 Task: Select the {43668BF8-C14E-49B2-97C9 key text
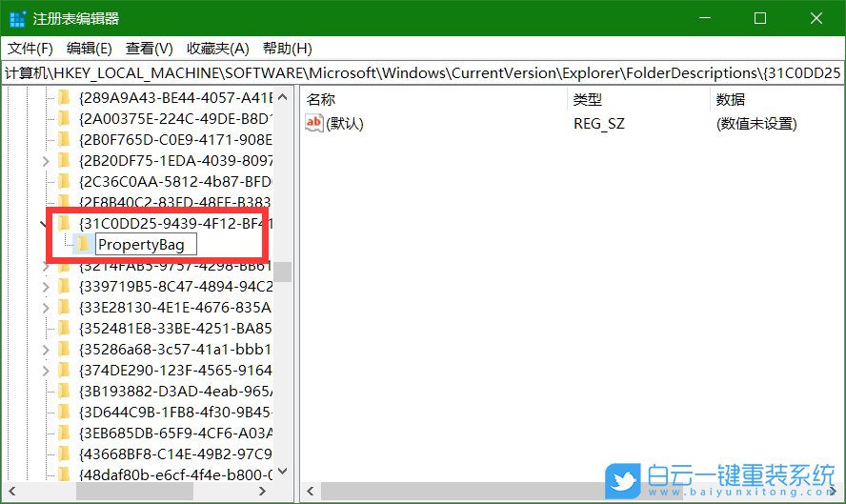tap(176, 454)
